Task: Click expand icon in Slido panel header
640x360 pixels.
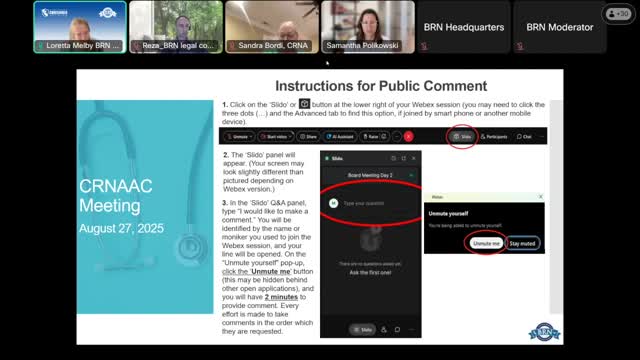Action: tap(404, 158)
